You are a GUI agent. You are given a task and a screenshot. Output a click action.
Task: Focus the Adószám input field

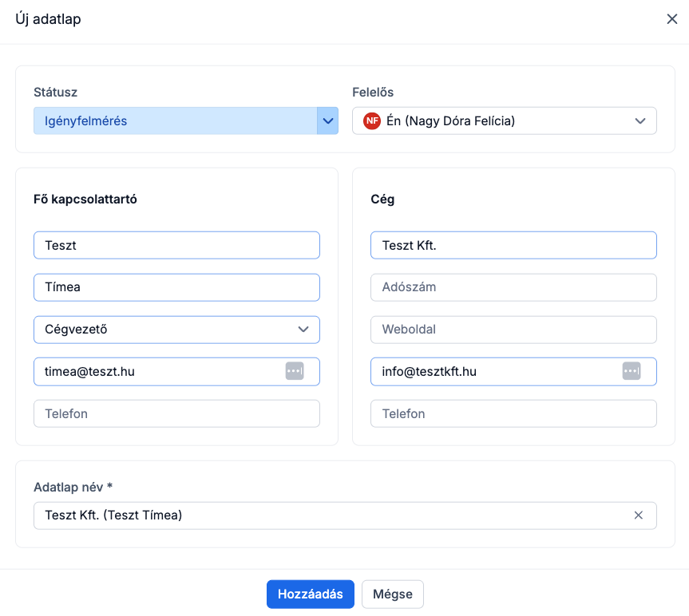513,287
